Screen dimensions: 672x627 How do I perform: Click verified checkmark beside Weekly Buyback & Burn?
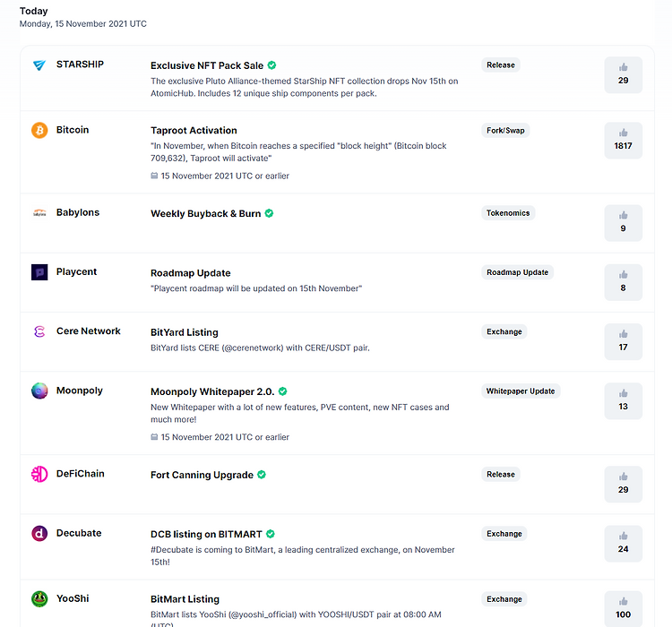(269, 213)
